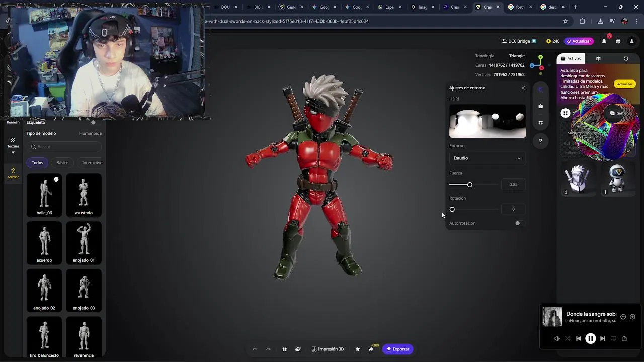This screenshot has width=644, height=362.
Task: Click Impresión 3D button
Action: [x=328, y=349]
